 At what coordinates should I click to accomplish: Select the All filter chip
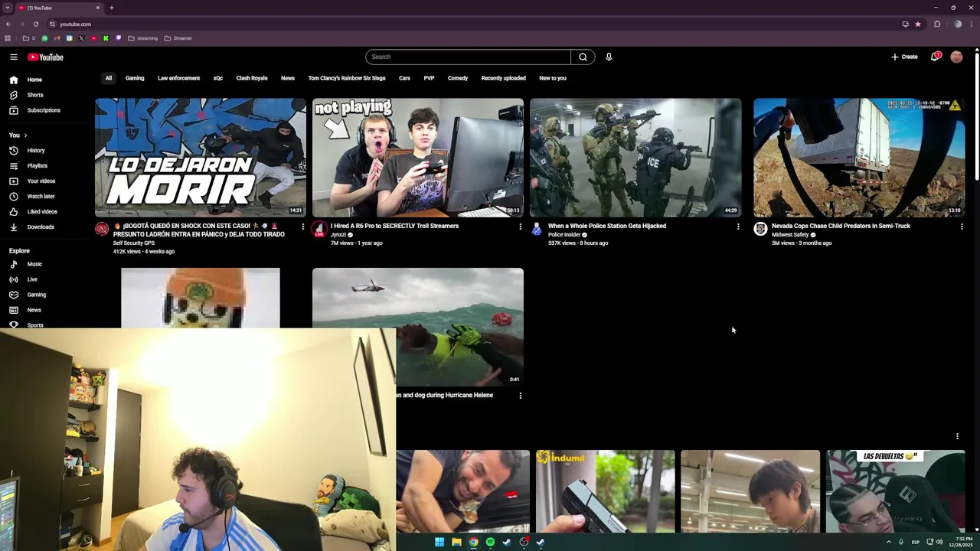point(109,78)
